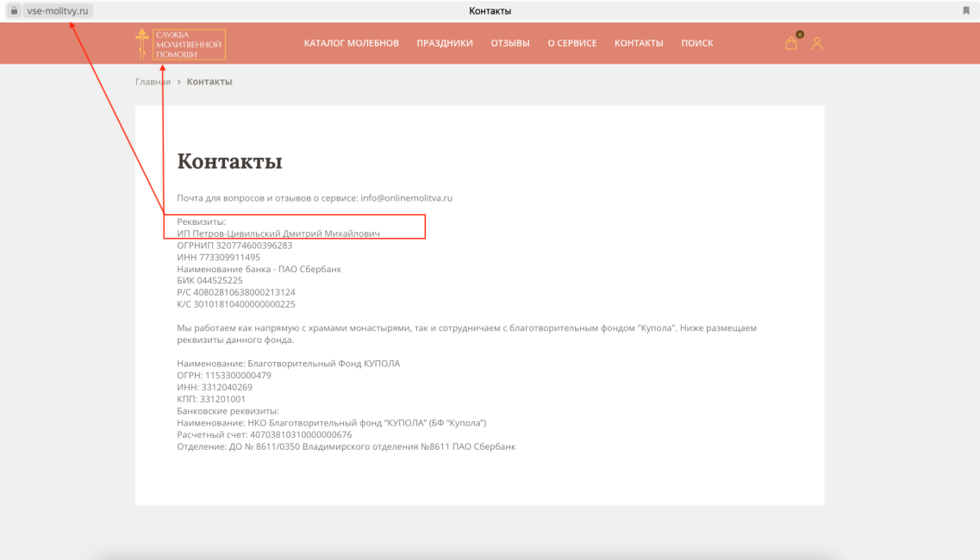Open the «Отзывы» page
Viewport: 980px width, 560px height.
pyautogui.click(x=510, y=43)
